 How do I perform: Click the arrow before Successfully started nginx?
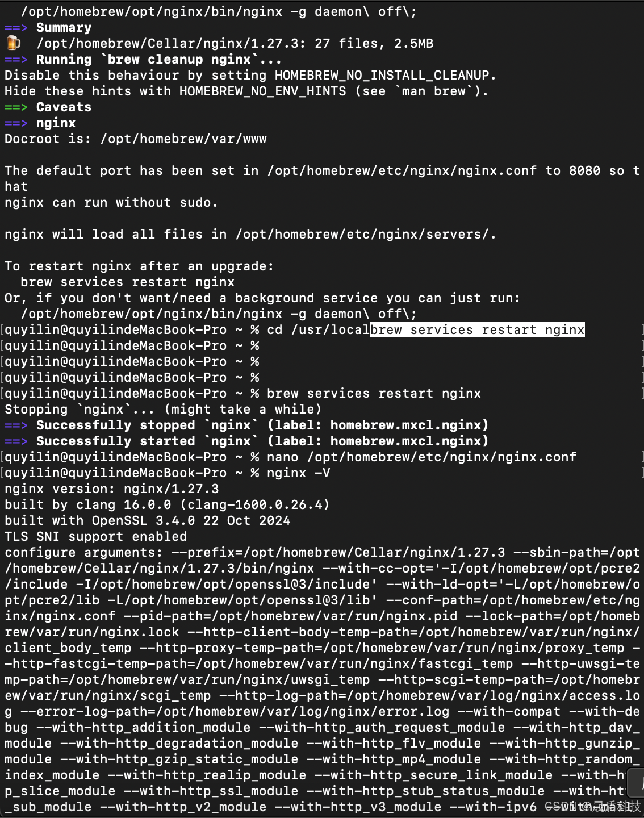pyautogui.click(x=16, y=441)
